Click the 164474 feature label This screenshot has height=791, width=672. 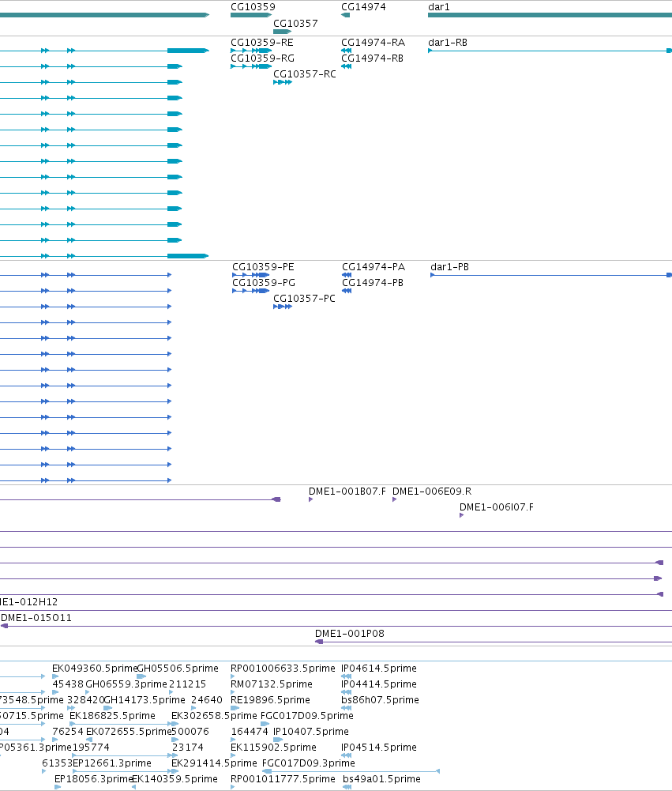[250, 732]
